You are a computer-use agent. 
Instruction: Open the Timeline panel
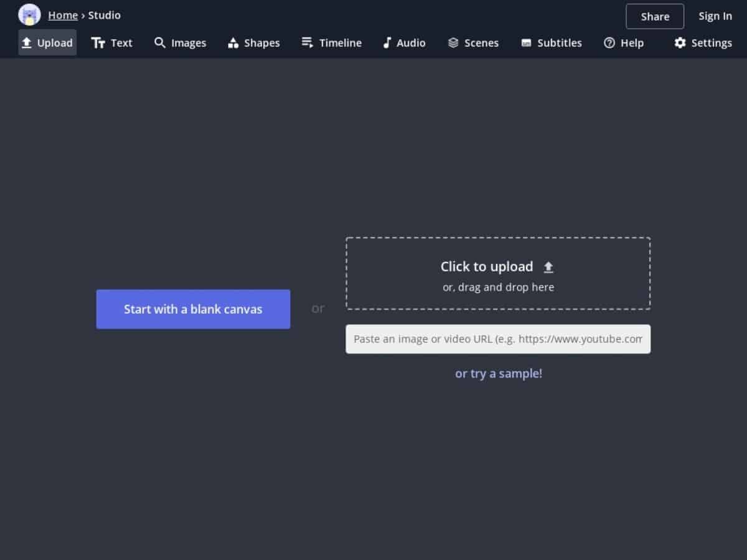click(x=332, y=42)
